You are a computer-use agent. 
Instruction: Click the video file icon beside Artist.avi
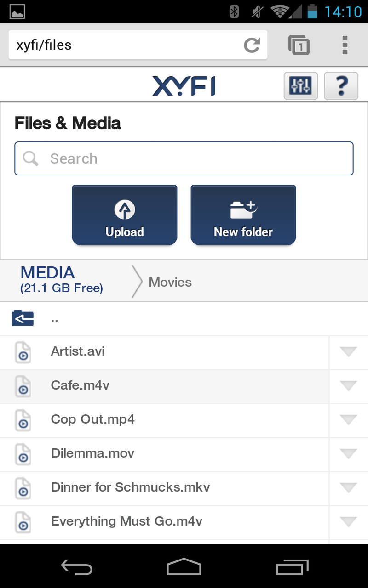point(23,352)
